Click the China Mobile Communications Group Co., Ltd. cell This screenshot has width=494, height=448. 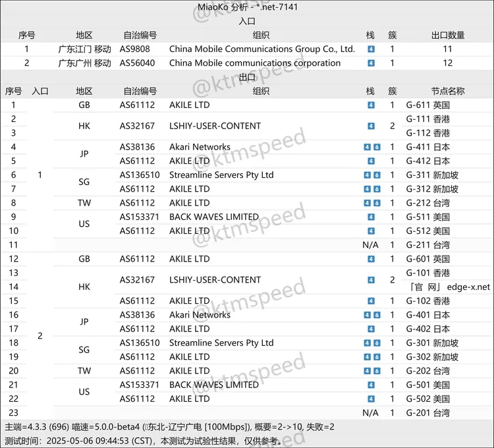click(x=261, y=49)
